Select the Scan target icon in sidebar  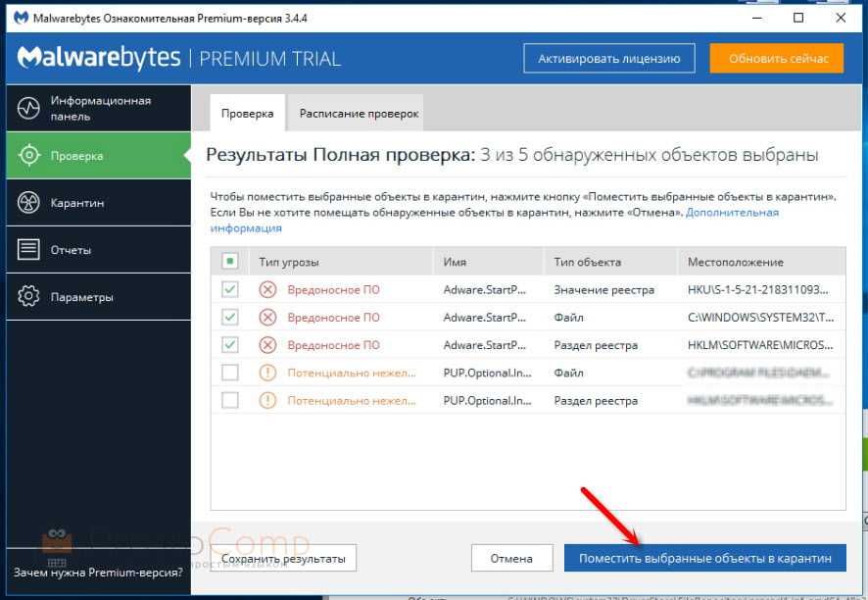(x=29, y=156)
